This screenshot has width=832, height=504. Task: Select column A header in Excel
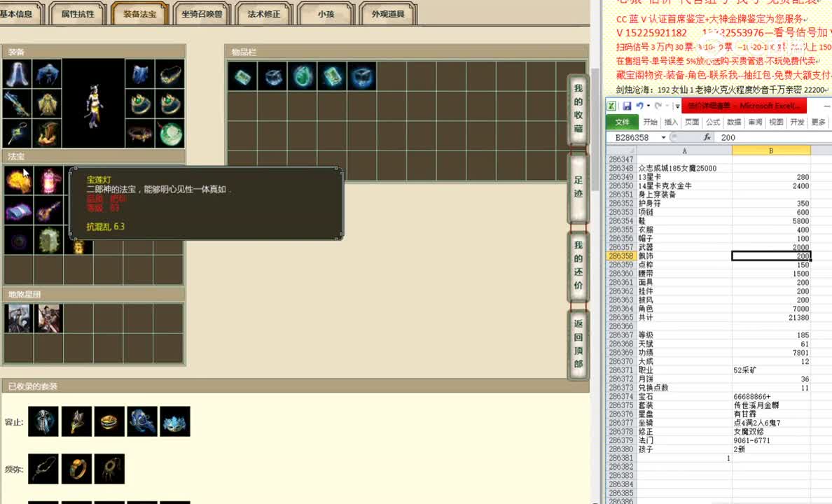tap(684, 150)
